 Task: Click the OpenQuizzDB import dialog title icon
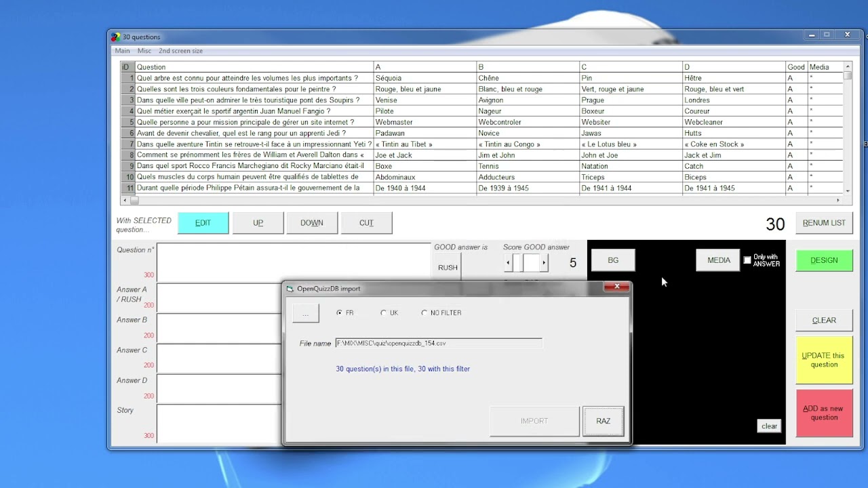coord(290,289)
